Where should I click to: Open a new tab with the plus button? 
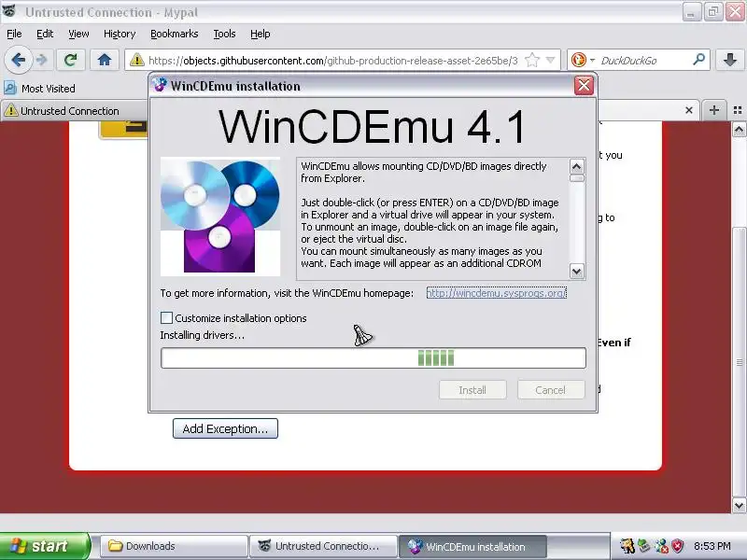click(x=713, y=110)
